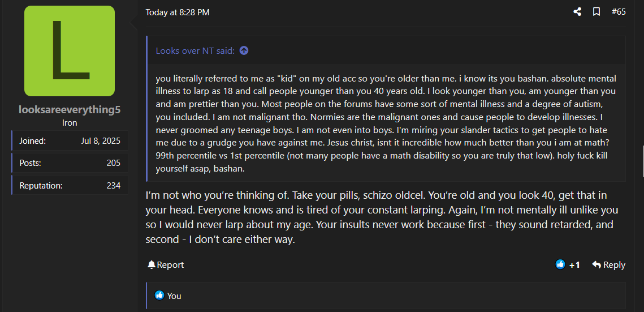Click the thumbs-up icon in reactions bar
Screen dimensions: 644x312
click(x=159, y=295)
